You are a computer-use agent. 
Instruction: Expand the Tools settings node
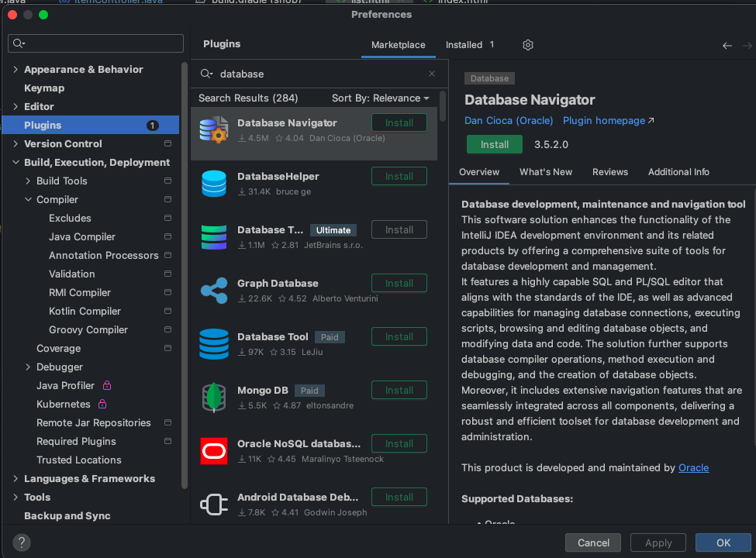click(x=16, y=498)
